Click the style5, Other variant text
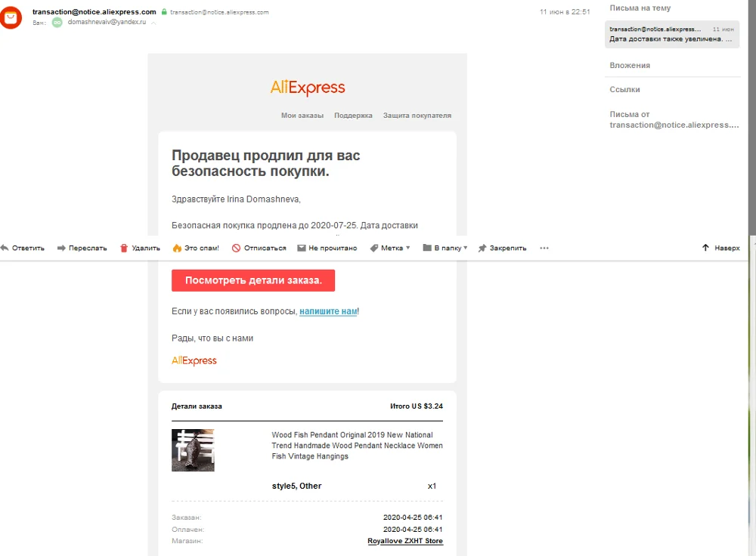 pyautogui.click(x=296, y=486)
